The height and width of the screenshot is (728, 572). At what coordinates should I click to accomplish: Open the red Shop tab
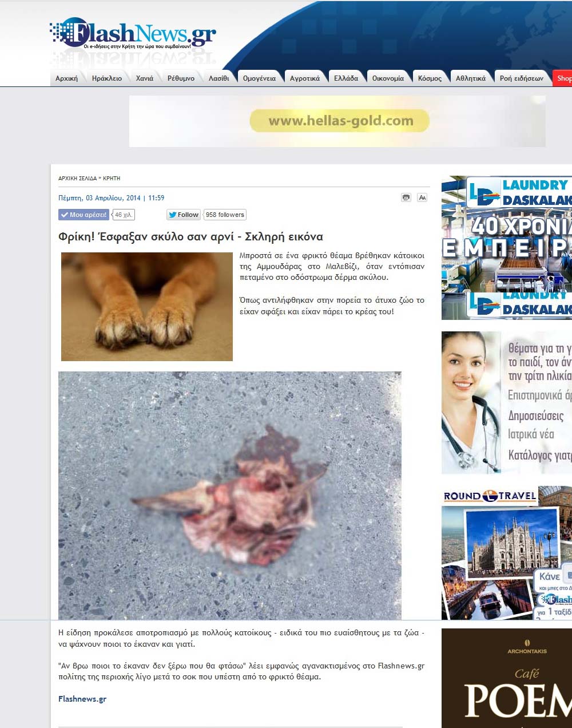(x=563, y=78)
